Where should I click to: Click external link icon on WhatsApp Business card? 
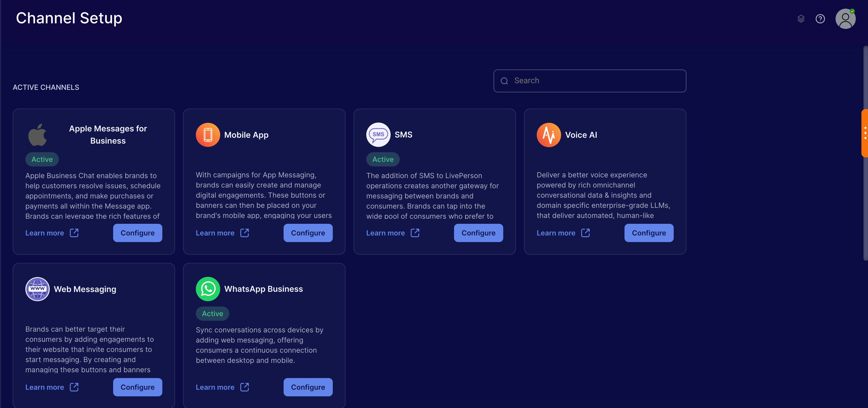pyautogui.click(x=245, y=387)
